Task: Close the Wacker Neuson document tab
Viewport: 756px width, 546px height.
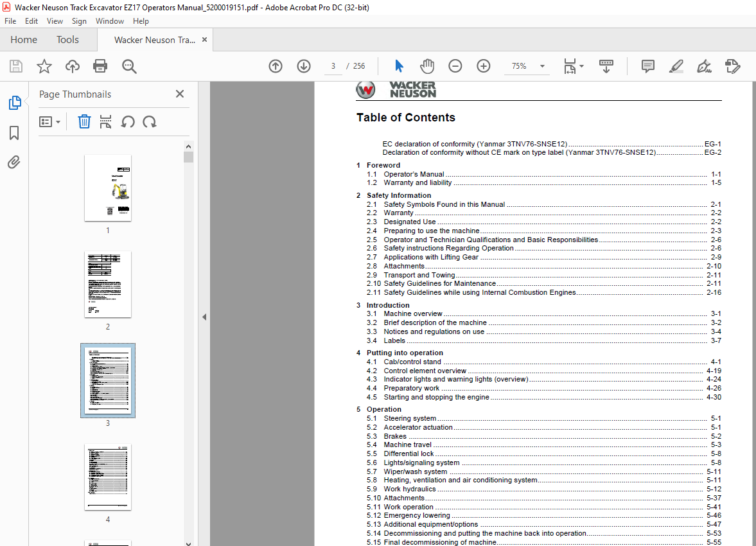Action: 204,40
